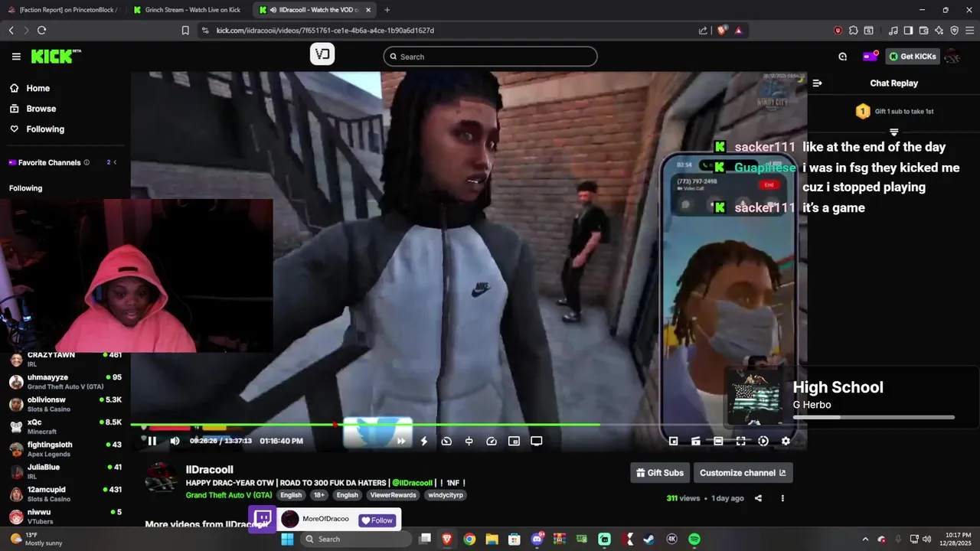The height and width of the screenshot is (551, 980).
Task: Toggle the browser sidebar panel
Action: [x=908, y=31]
